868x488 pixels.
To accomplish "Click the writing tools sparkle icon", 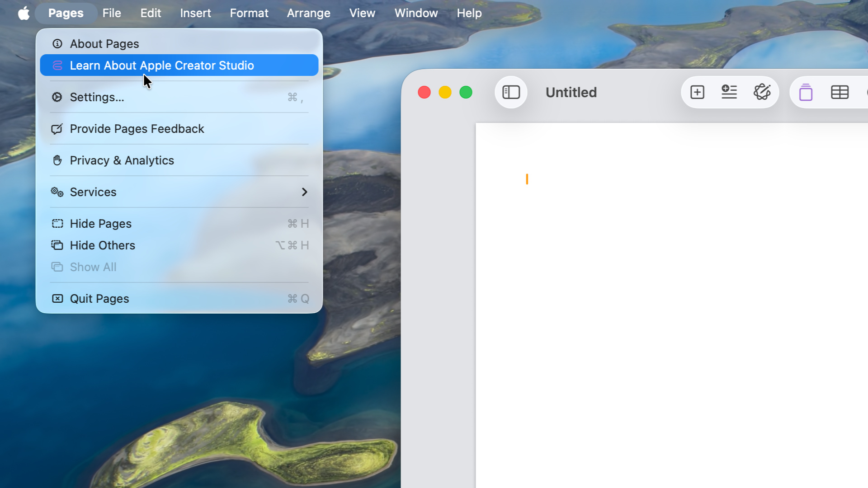I will pyautogui.click(x=762, y=92).
